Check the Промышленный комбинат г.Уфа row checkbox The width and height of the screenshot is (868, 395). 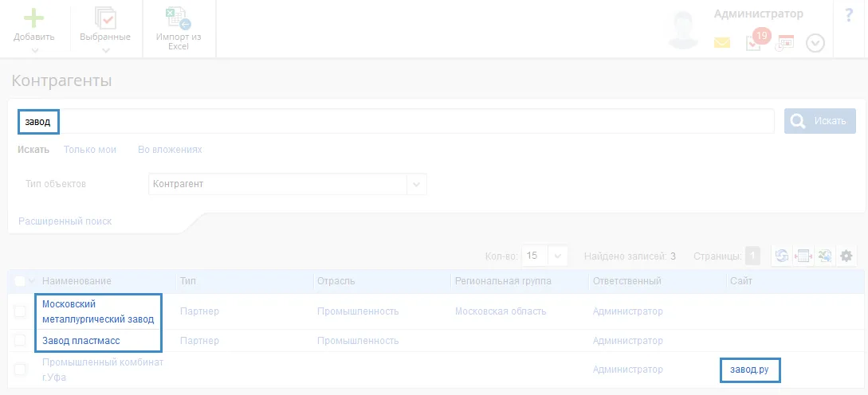tap(20, 369)
